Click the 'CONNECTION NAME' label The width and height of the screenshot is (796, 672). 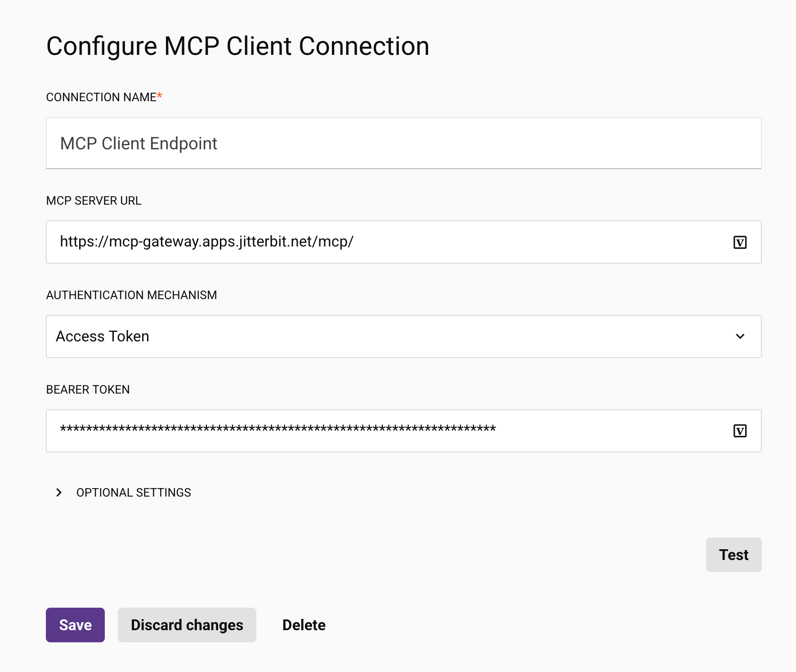tap(101, 97)
